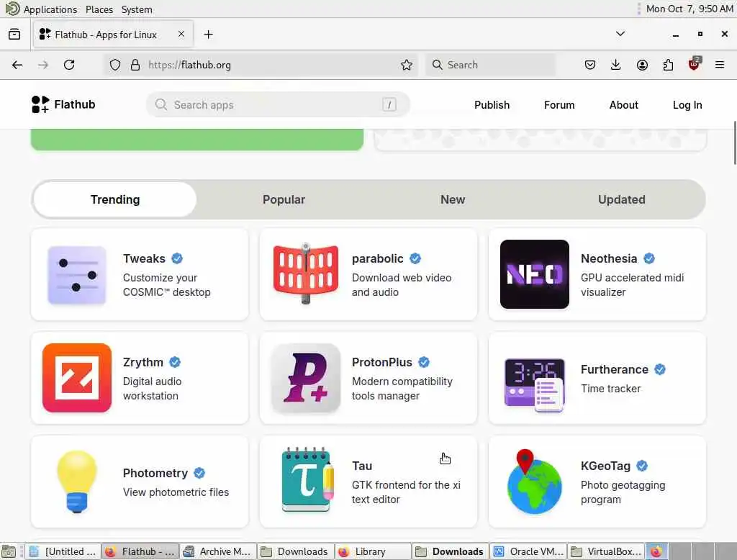Open the tracking protection shield icon

point(115,65)
